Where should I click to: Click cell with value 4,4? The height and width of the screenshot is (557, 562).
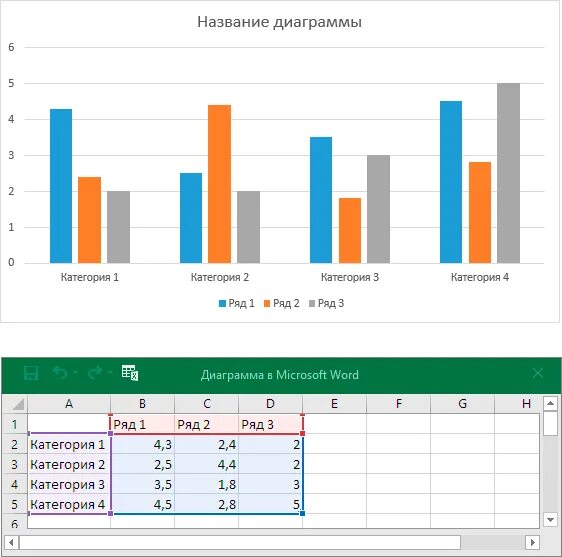pos(206,464)
